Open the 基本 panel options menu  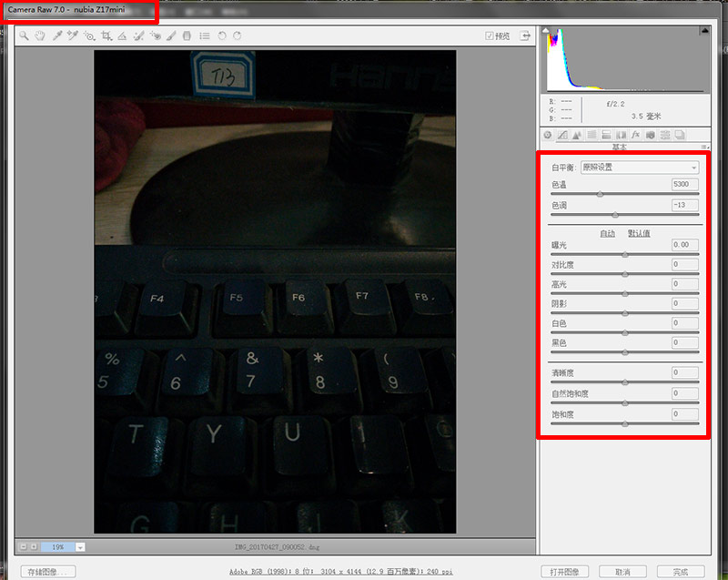click(704, 147)
